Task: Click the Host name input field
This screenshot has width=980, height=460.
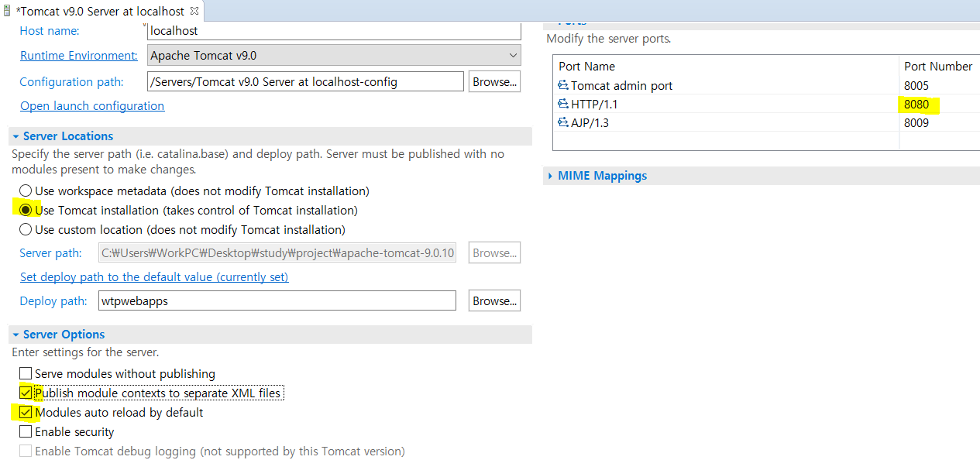Action: point(334,31)
